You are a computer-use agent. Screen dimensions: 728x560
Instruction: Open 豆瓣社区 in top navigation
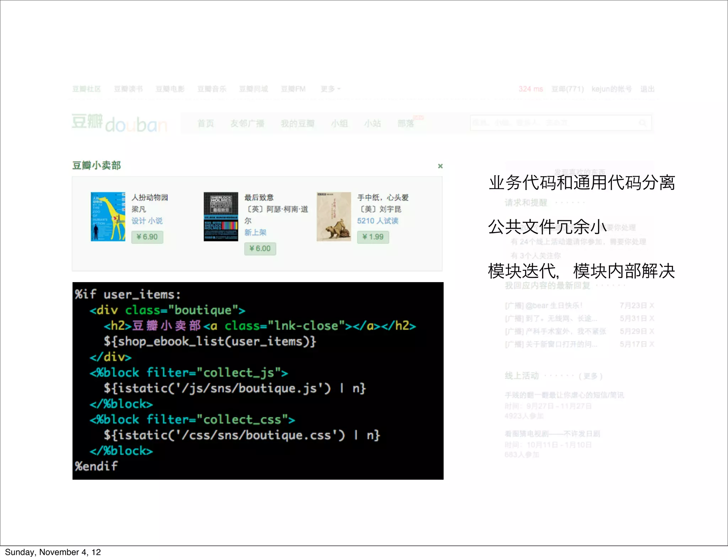tap(86, 89)
